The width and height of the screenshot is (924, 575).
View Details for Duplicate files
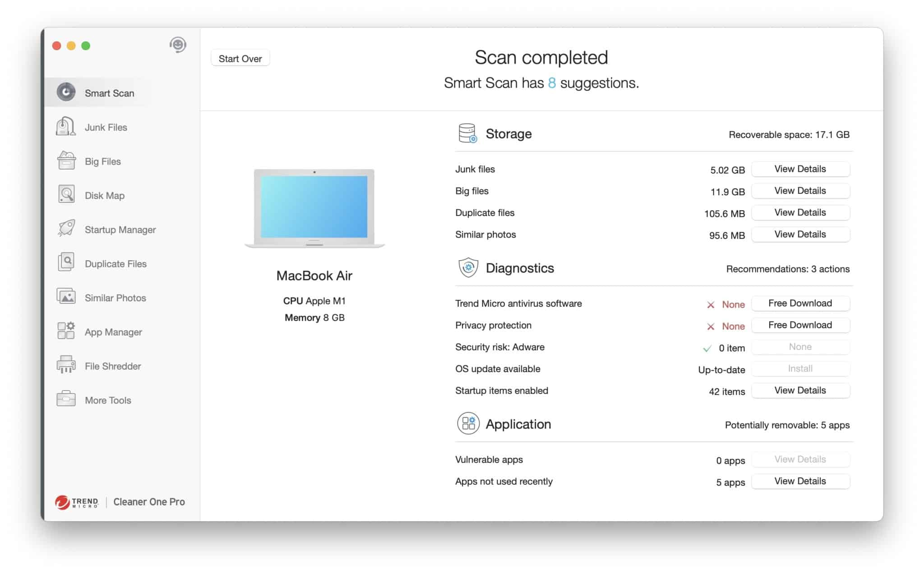click(x=800, y=212)
